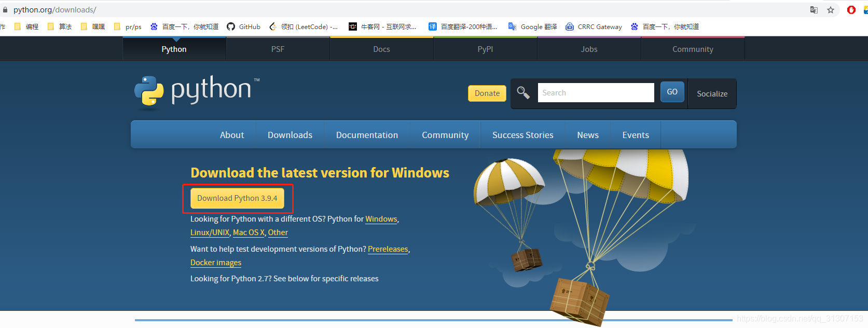Open the first 百度一下 bookmark
The height and width of the screenshot is (328, 868).
(185, 26)
